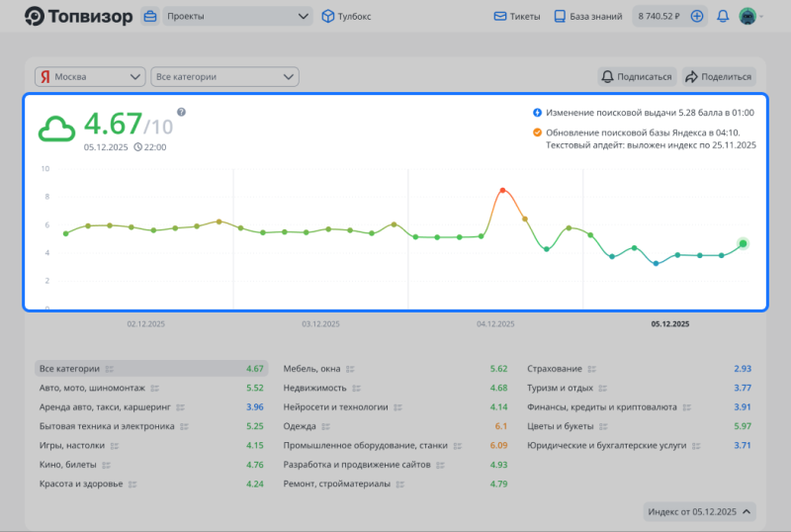Expand the Индекс от 05.12.2025 selector

700,511
